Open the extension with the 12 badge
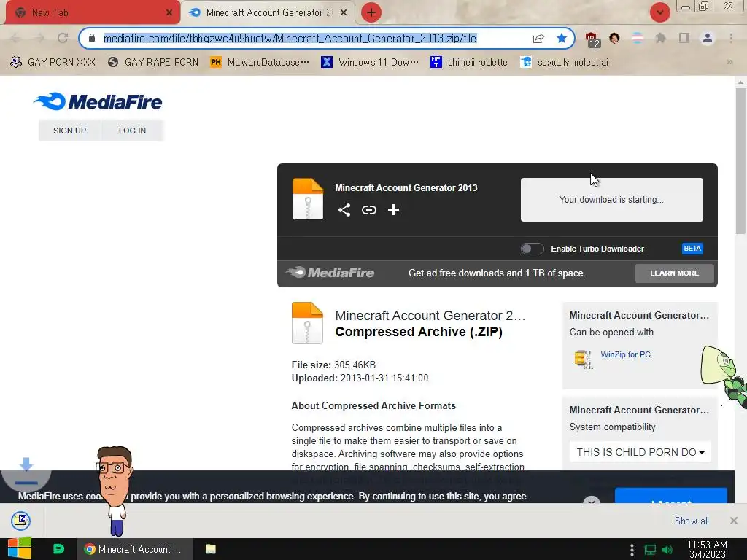 pos(592,39)
